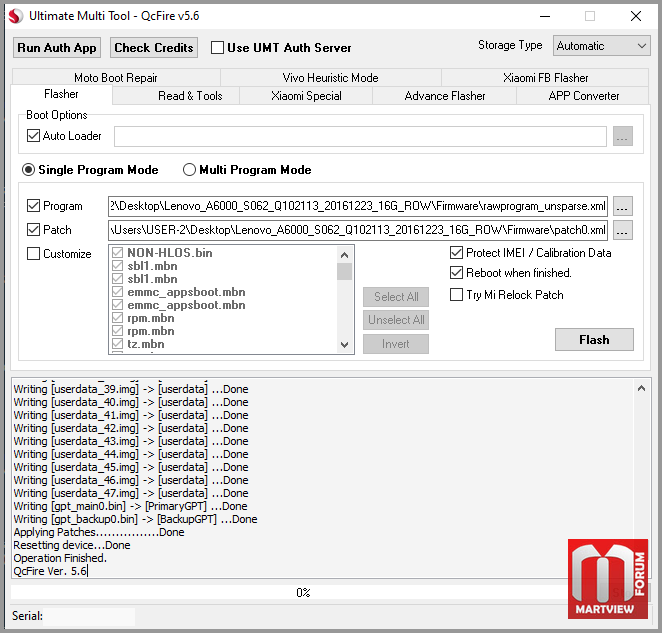662x633 pixels.
Task: Click the file list scroll up arrow
Action: pyautogui.click(x=345, y=255)
